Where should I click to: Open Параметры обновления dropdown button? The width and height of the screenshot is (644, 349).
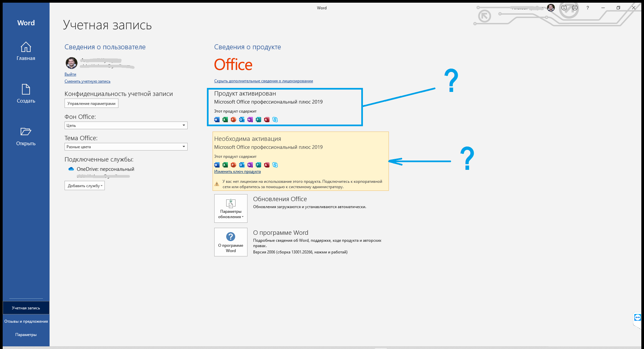tap(231, 208)
